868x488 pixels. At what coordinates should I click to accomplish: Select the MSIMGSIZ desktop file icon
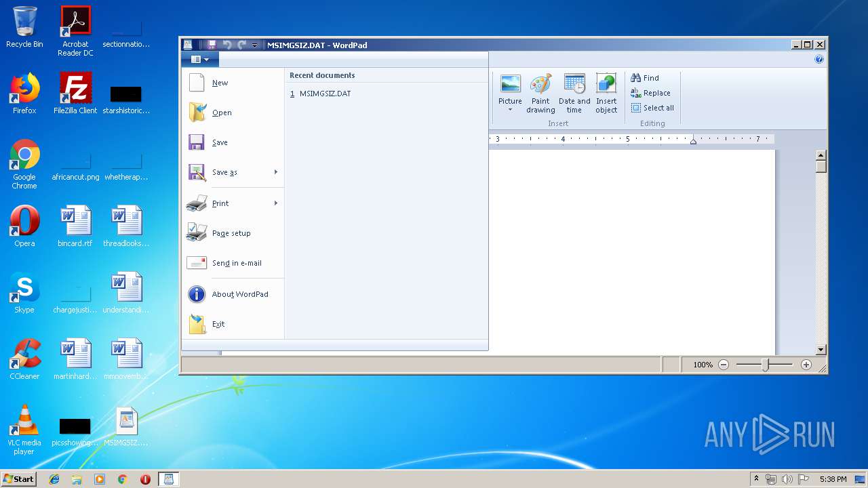pos(126,427)
